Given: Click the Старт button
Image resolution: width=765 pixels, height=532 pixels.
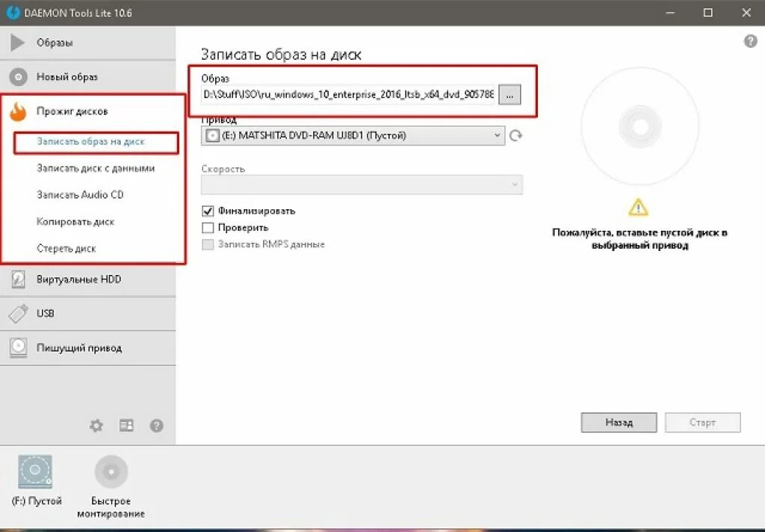Looking at the screenshot, I should pyautogui.click(x=702, y=422).
